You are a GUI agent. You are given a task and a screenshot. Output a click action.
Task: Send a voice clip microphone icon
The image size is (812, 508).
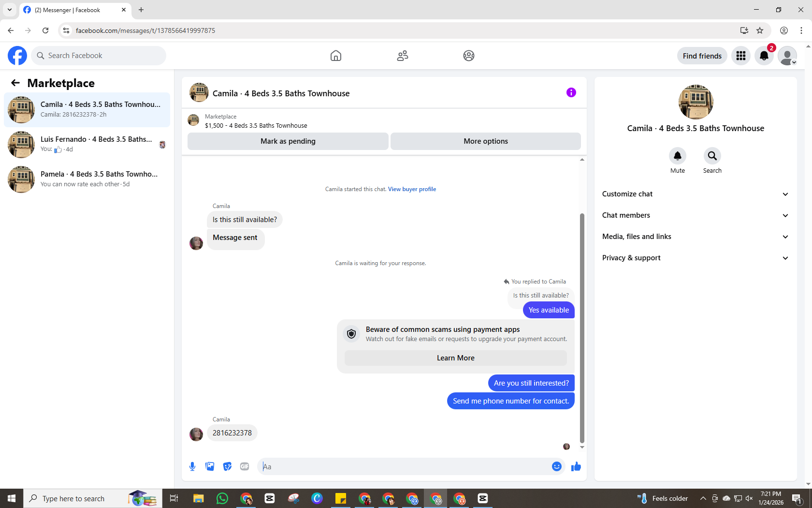pos(192,466)
